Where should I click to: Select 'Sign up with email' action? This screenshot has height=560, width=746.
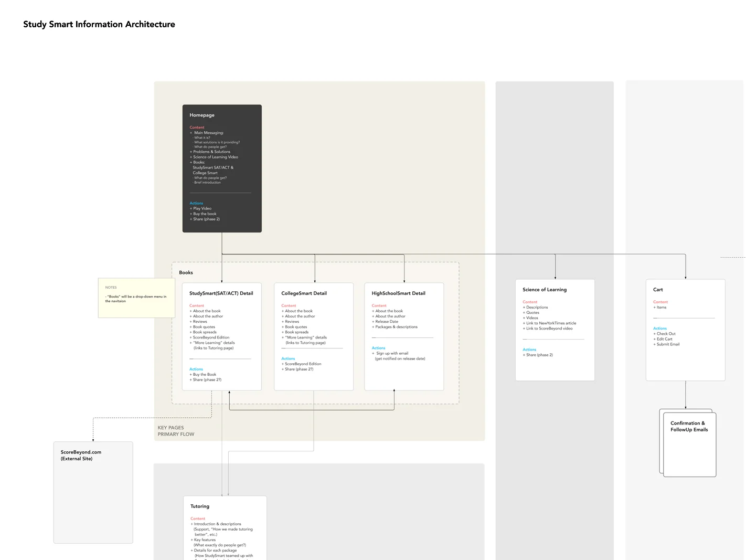[x=392, y=353]
